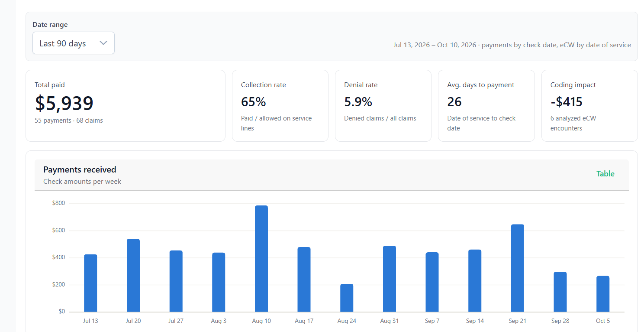644x332 pixels.
Task: Click the Check amounts per week subtitle
Action: click(x=82, y=182)
